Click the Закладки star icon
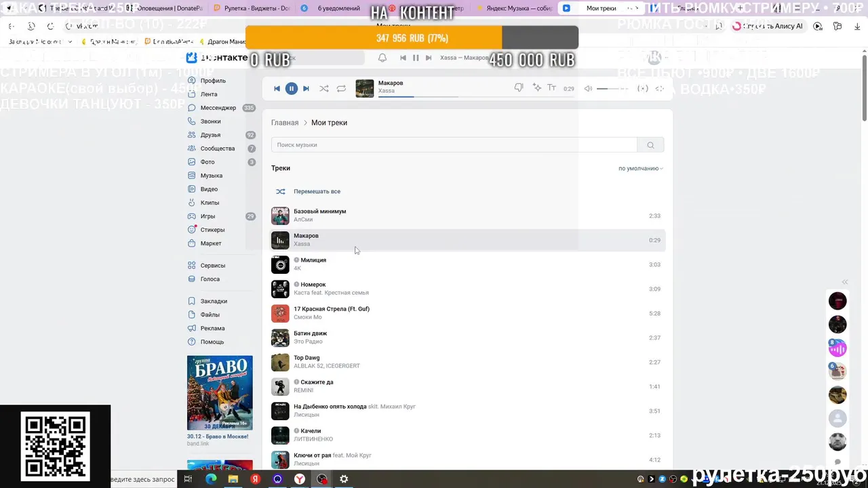The image size is (868, 488). click(x=192, y=301)
